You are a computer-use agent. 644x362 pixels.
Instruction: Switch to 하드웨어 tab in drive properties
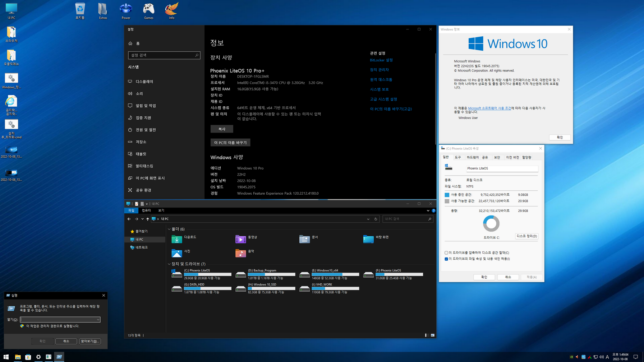click(472, 157)
